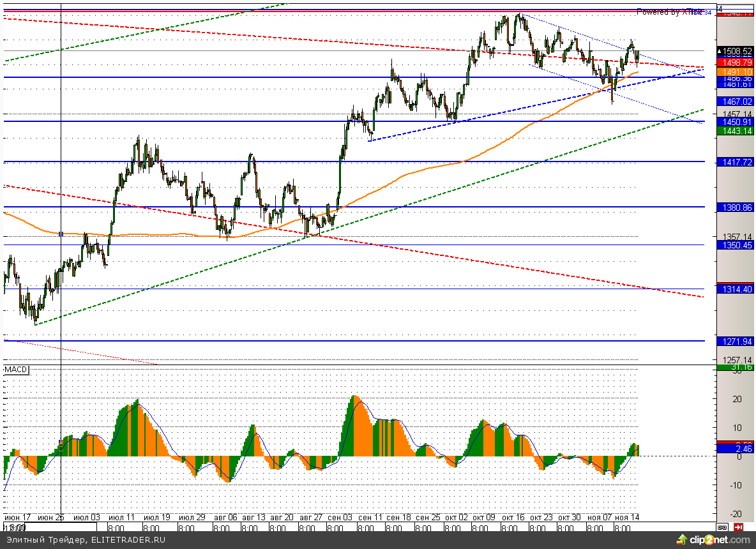Click the date label окт 02
Viewport: 756px width, 549px height.
[456, 518]
